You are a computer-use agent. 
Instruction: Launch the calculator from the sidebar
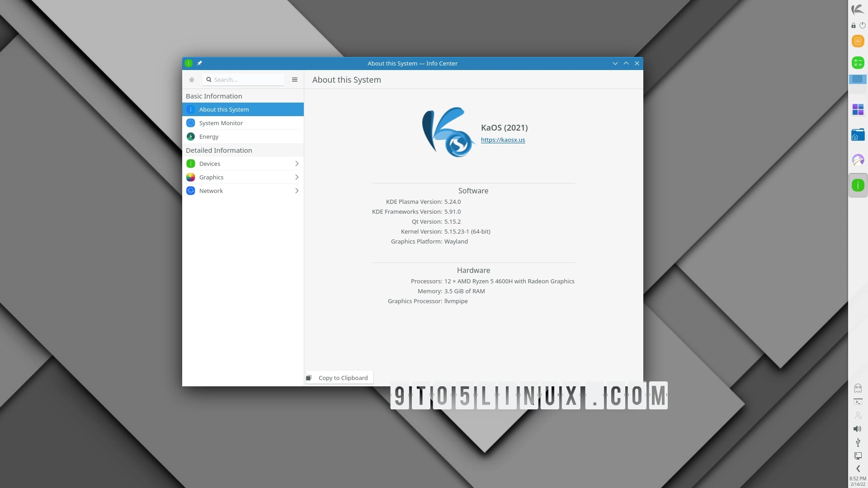coord(858,63)
